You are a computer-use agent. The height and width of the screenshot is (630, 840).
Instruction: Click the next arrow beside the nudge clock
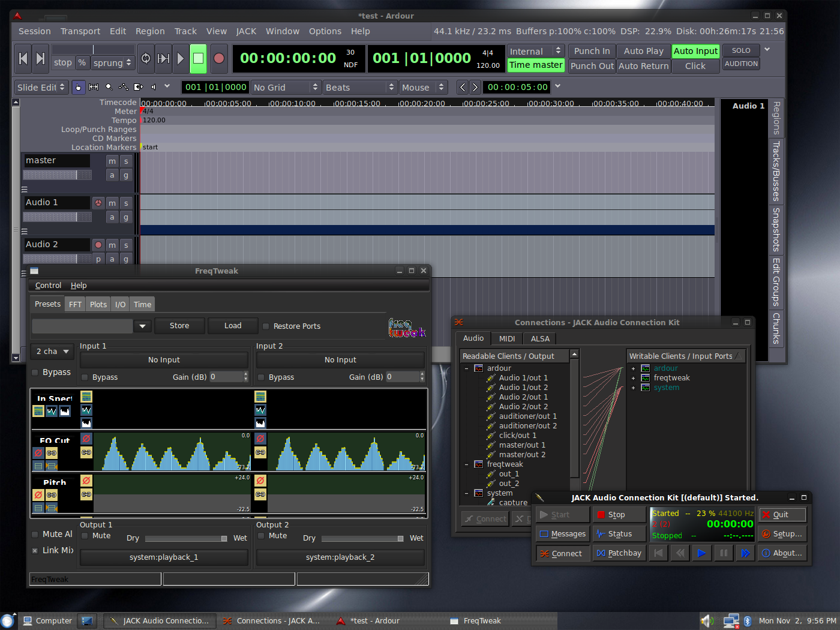475,87
